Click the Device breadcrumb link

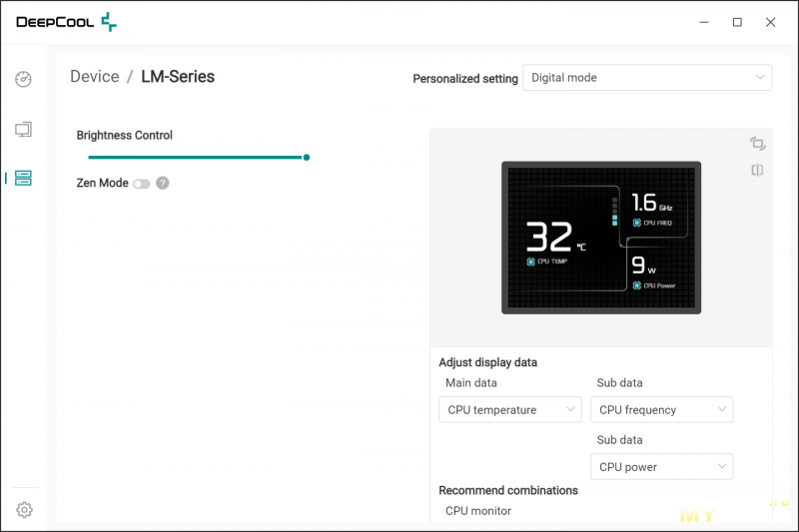pyautogui.click(x=94, y=77)
